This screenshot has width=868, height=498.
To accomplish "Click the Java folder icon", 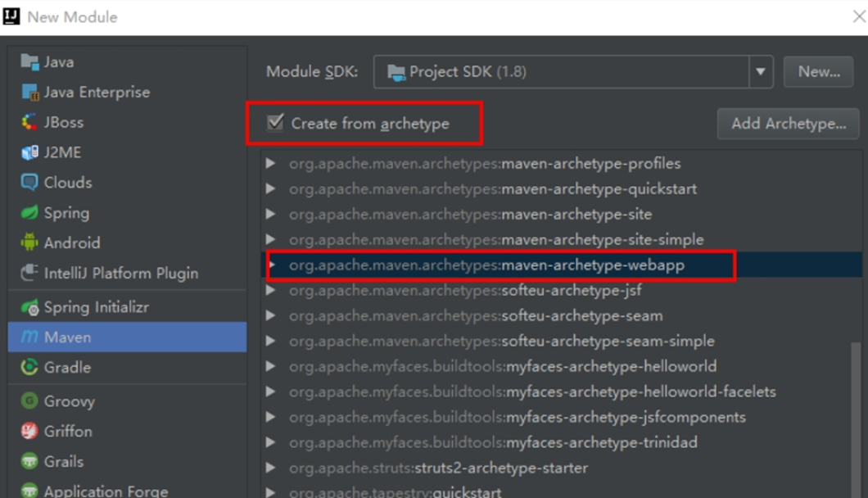I will pos(29,61).
